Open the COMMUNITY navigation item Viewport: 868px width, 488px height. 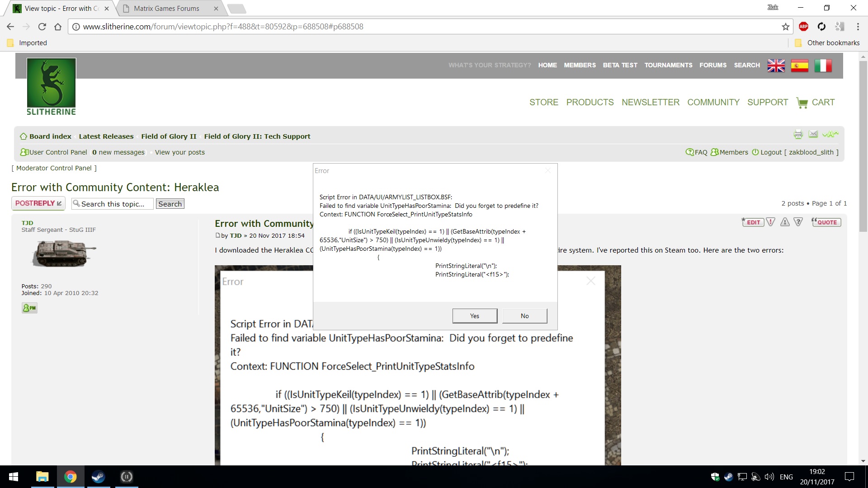pos(713,102)
